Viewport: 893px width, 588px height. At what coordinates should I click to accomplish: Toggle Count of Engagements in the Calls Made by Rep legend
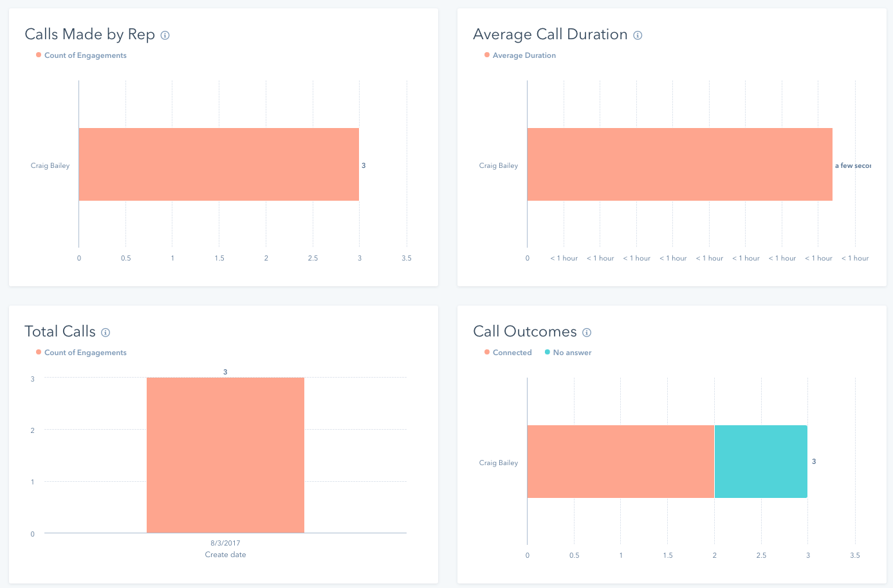(x=84, y=55)
